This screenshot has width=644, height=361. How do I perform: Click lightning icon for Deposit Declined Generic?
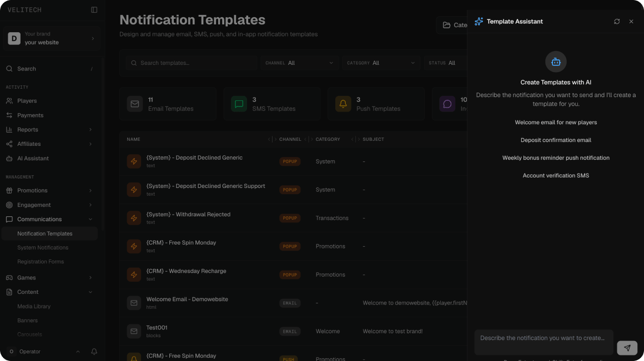(x=134, y=161)
